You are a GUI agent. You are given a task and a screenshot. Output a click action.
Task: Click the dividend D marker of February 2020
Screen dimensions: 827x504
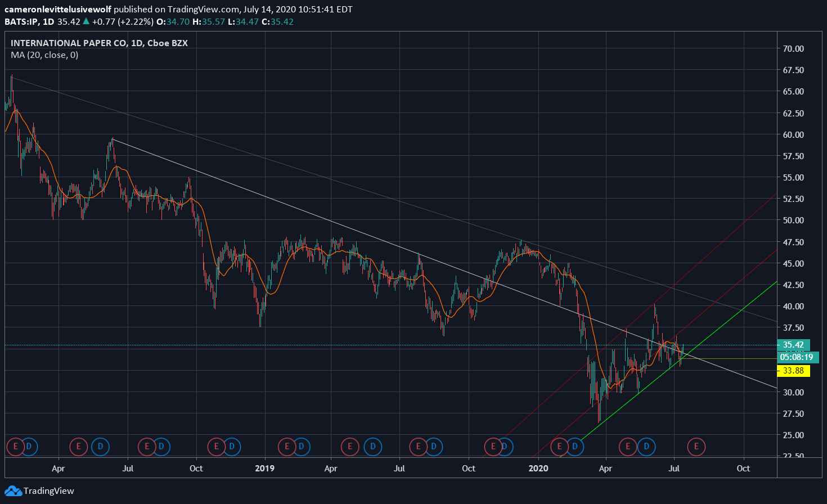click(575, 447)
